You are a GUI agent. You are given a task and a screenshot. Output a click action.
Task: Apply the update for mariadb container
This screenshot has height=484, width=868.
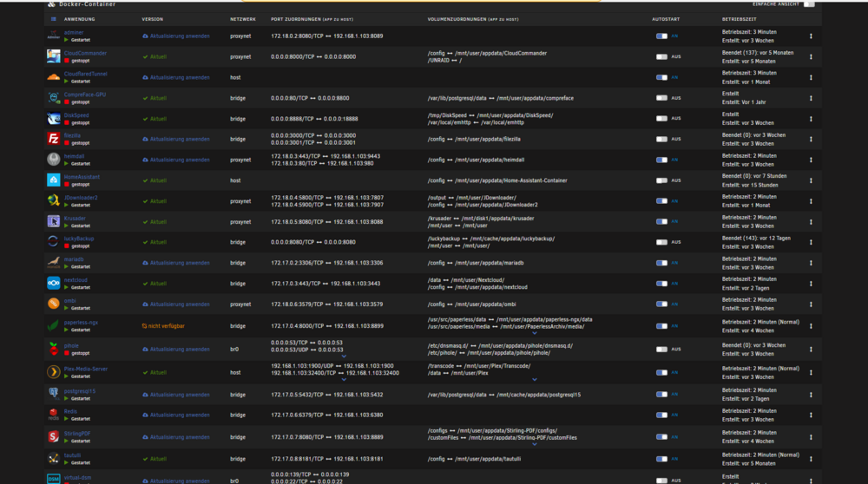(176, 263)
